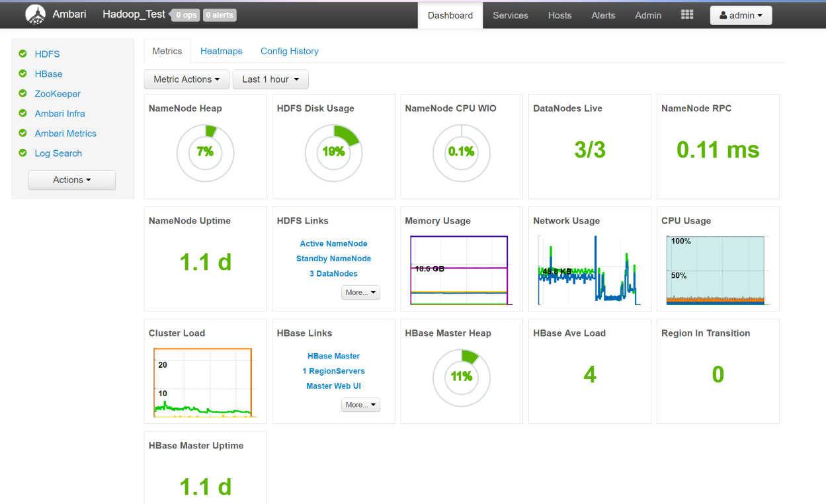The width and height of the screenshot is (826, 504).
Task: Expand the Metric Actions dropdown
Action: (186, 79)
